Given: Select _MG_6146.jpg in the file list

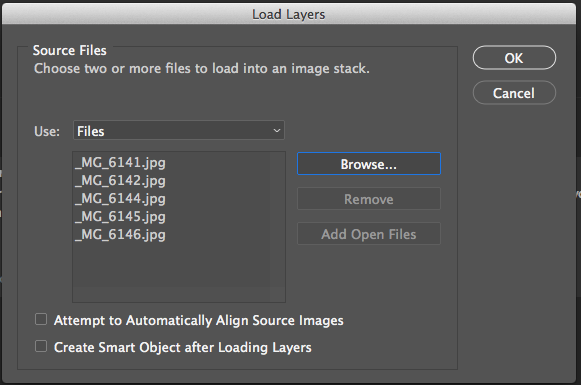Looking at the screenshot, I should pos(120,235).
